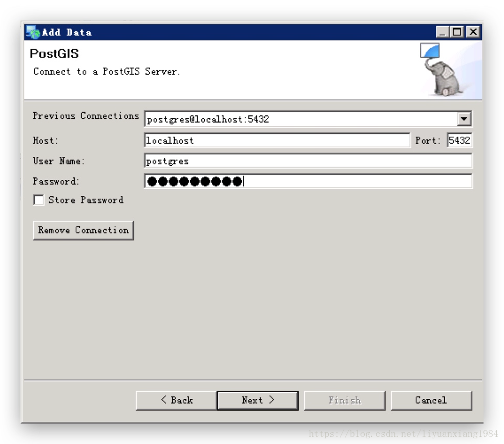
Task: Maximize the Add Data window
Action: pos(457,32)
